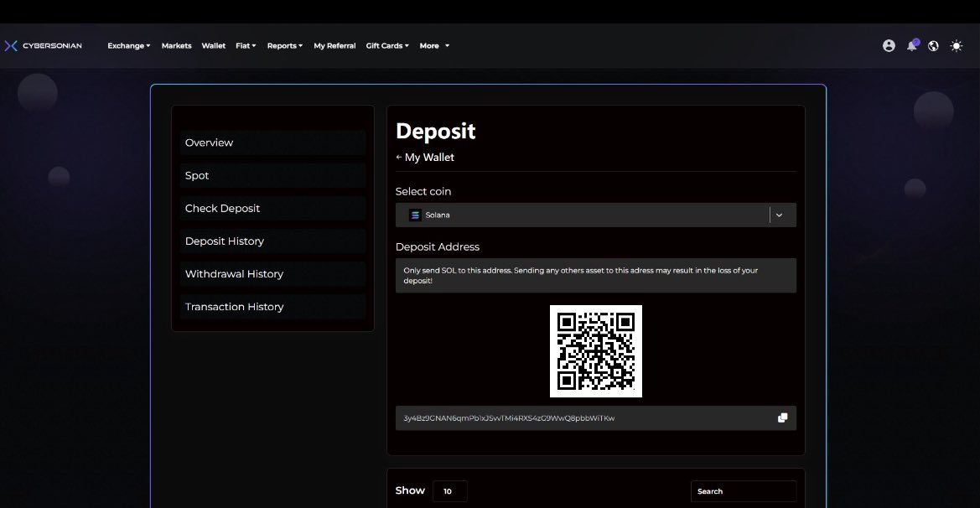The image size is (980, 508).
Task: Click the deposit address text field
Action: point(595,418)
